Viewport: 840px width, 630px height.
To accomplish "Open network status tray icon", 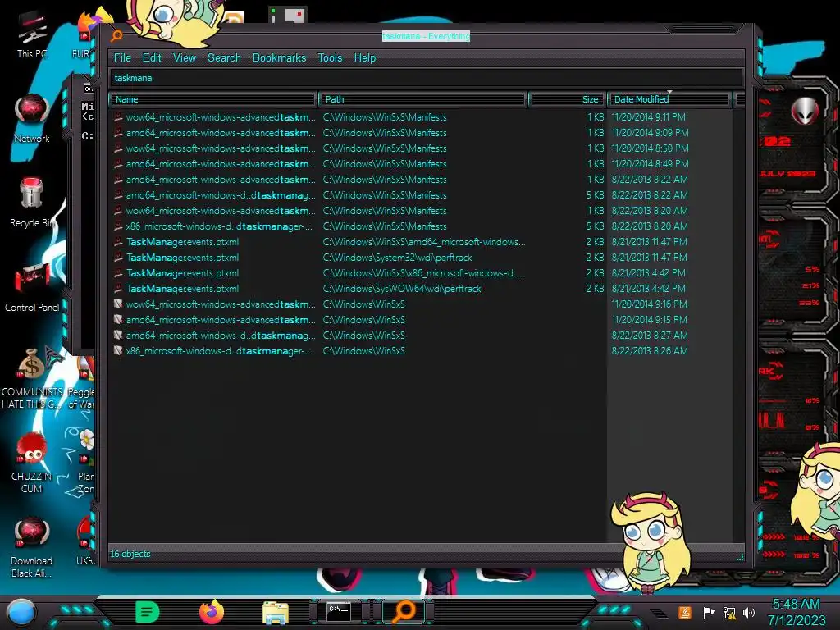I will pos(729,612).
